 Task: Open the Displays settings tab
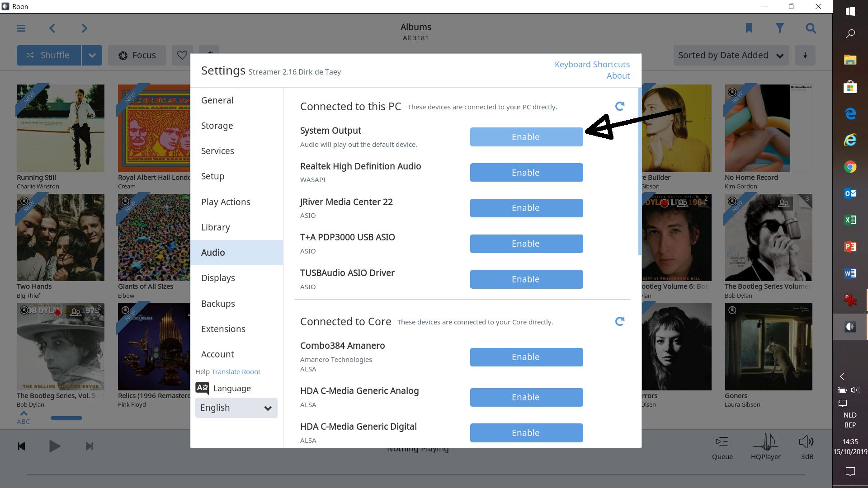pos(236,278)
